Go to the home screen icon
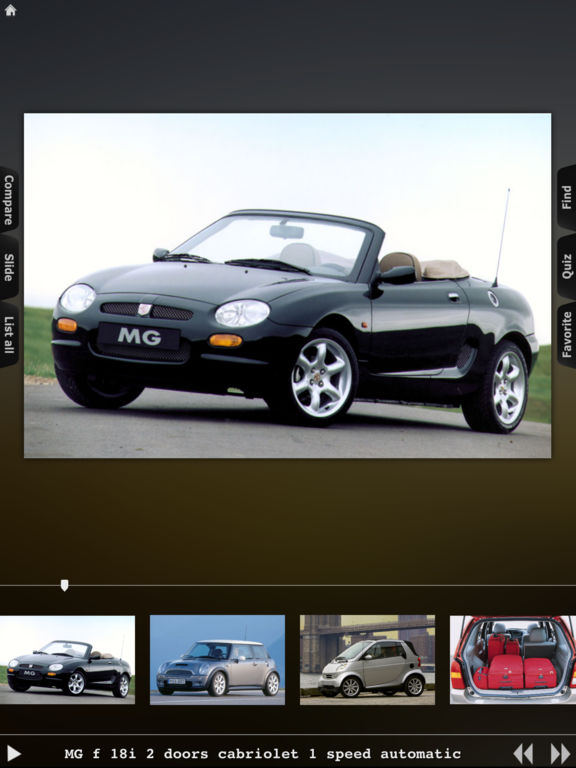The image size is (576, 768). (10, 10)
